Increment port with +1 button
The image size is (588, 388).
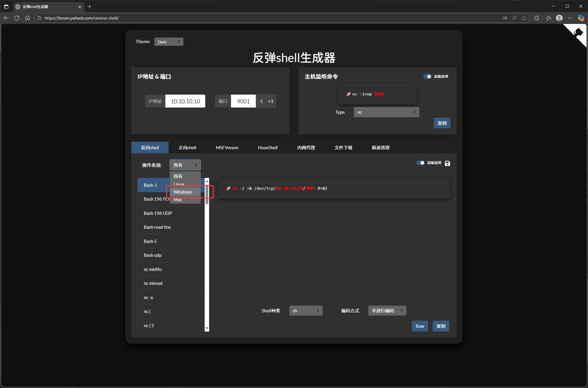[x=270, y=101]
